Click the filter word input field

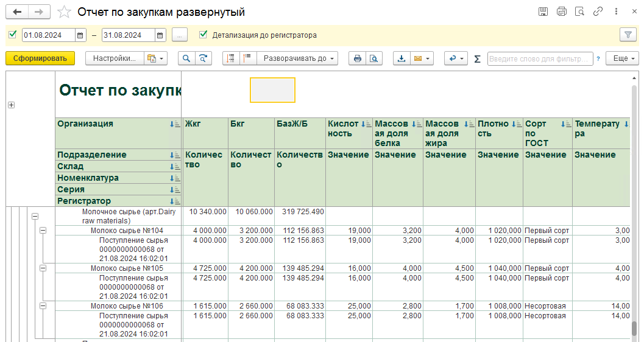point(540,58)
